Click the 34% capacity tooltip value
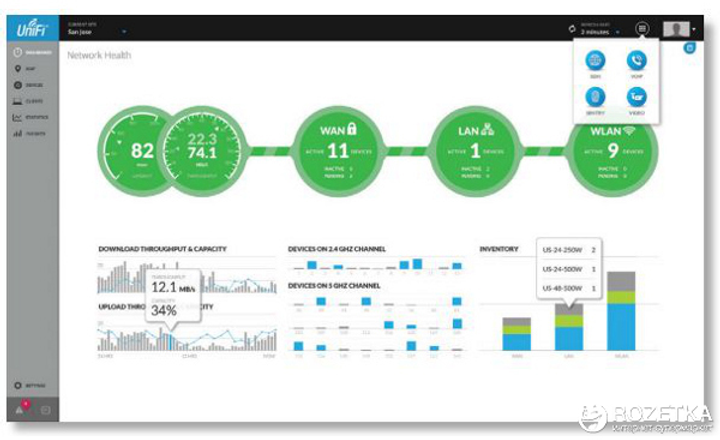 [x=164, y=310]
